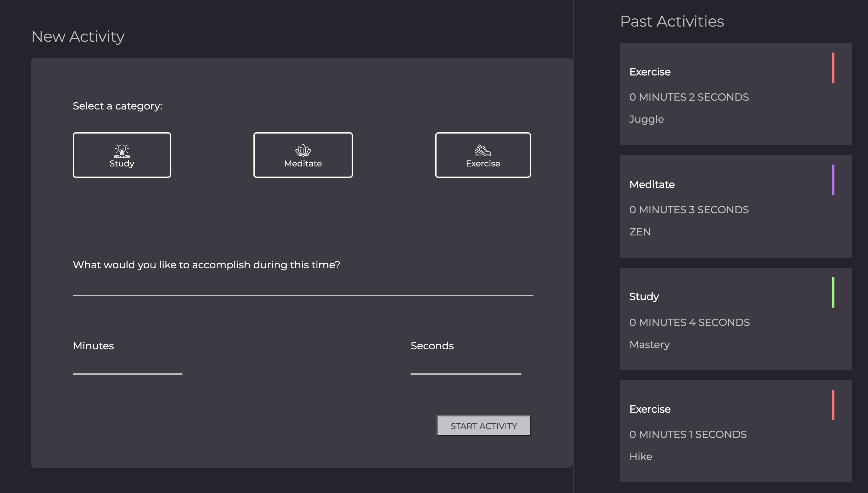868x493 pixels.
Task: Click red color bar on Juggle card
Action: (833, 68)
